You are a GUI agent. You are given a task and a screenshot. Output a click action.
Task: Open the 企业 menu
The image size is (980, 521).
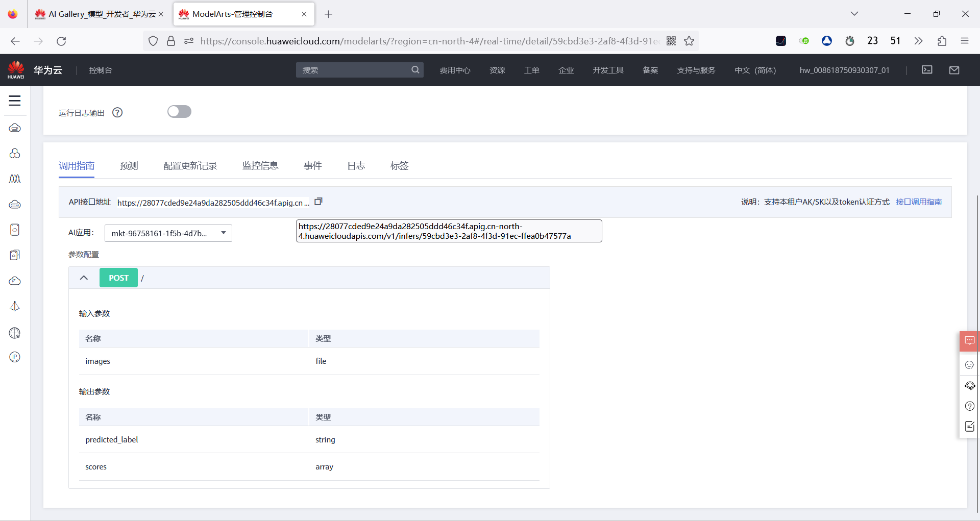pos(566,70)
